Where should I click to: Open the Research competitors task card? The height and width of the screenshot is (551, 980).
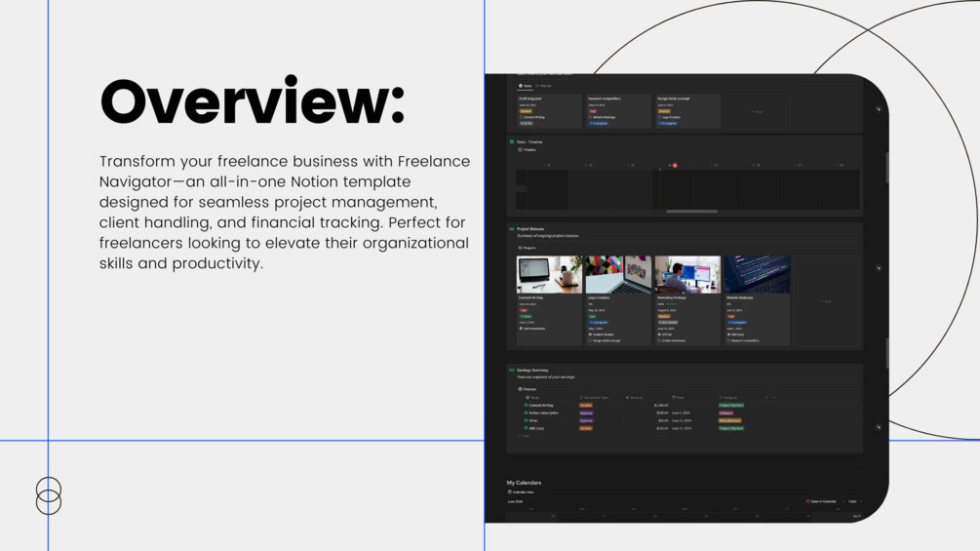point(619,111)
